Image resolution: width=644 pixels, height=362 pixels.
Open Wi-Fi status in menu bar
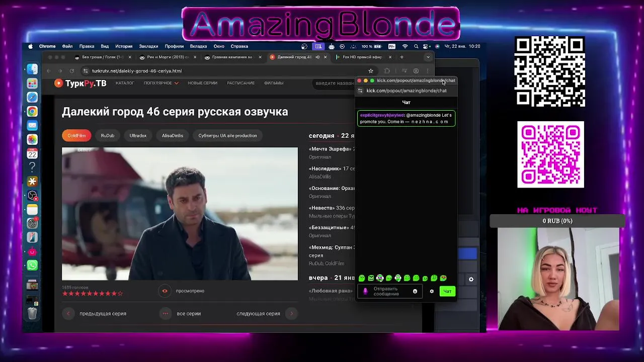[x=405, y=46]
